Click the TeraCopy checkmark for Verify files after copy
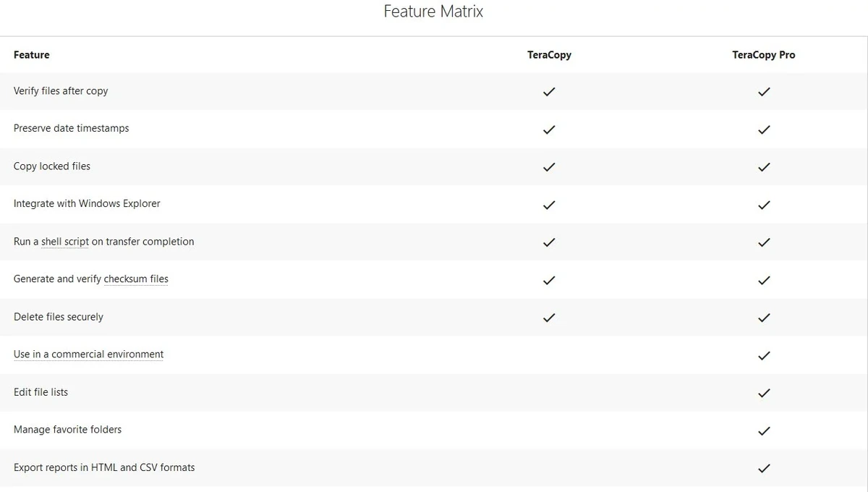Viewport: 868px width, 492px height. tap(549, 92)
